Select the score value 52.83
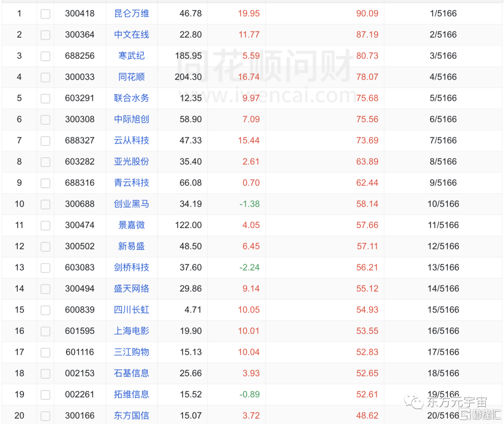 click(x=367, y=353)
